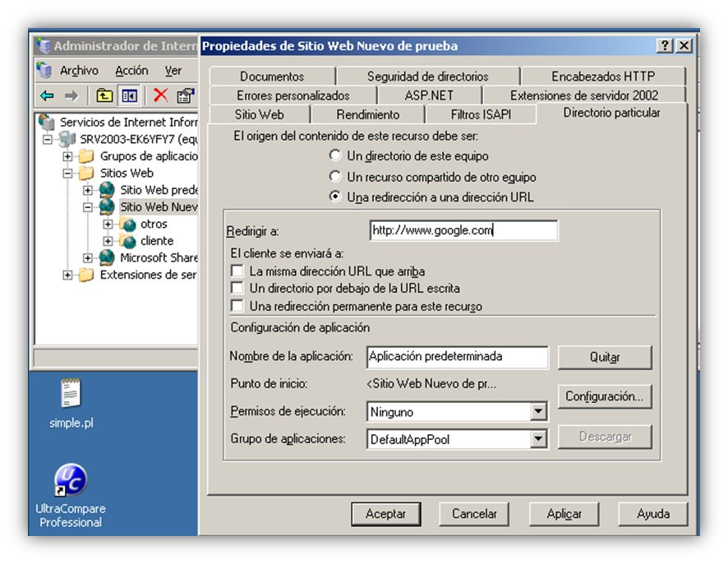Click the Extensiones de servicio folder icon
This screenshot has height=564, width=728.
pyautogui.click(x=86, y=275)
